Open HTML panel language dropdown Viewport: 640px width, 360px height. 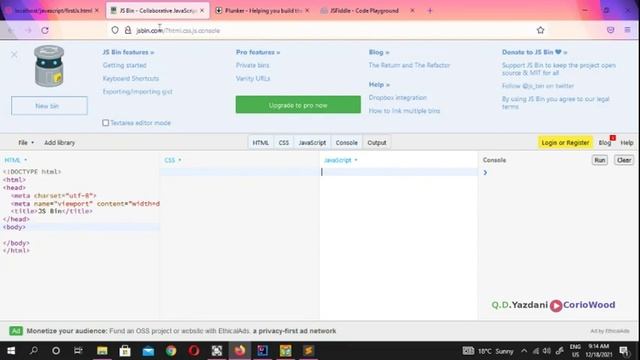click(16, 160)
